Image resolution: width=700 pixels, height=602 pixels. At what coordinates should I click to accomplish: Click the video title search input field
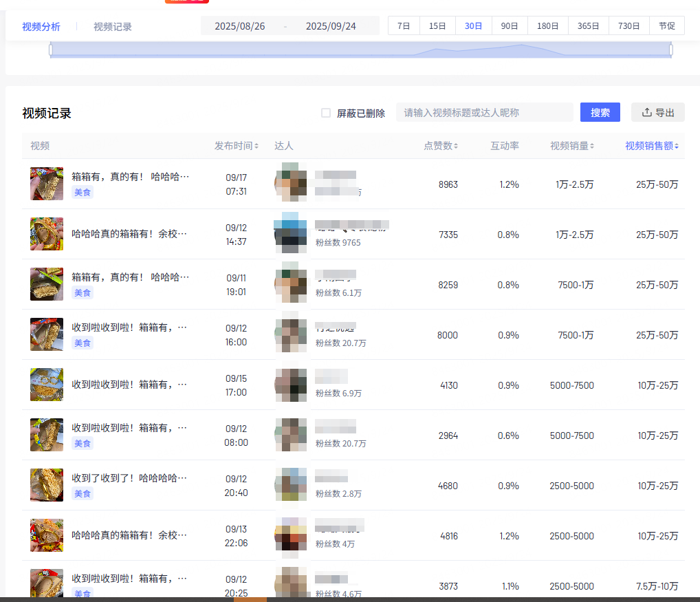(484, 112)
